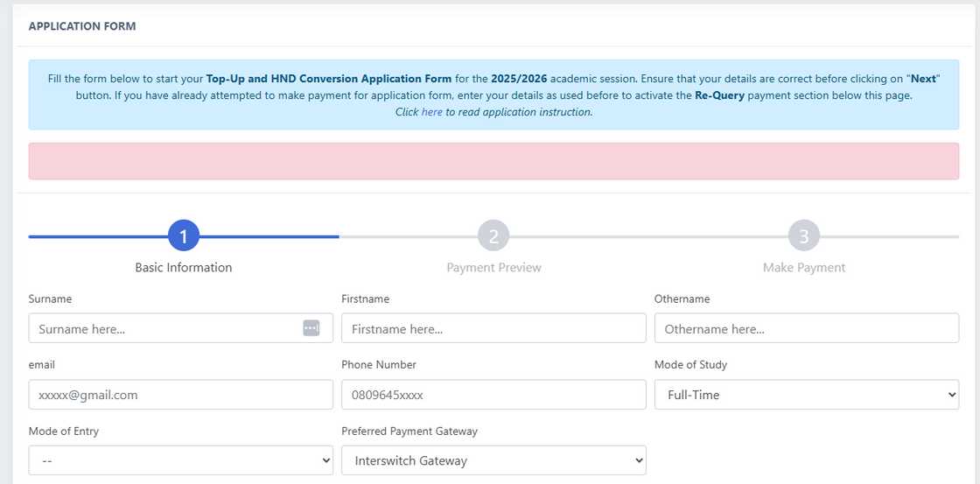Image resolution: width=980 pixels, height=484 pixels.
Task: Click the email address field
Action: (180, 395)
